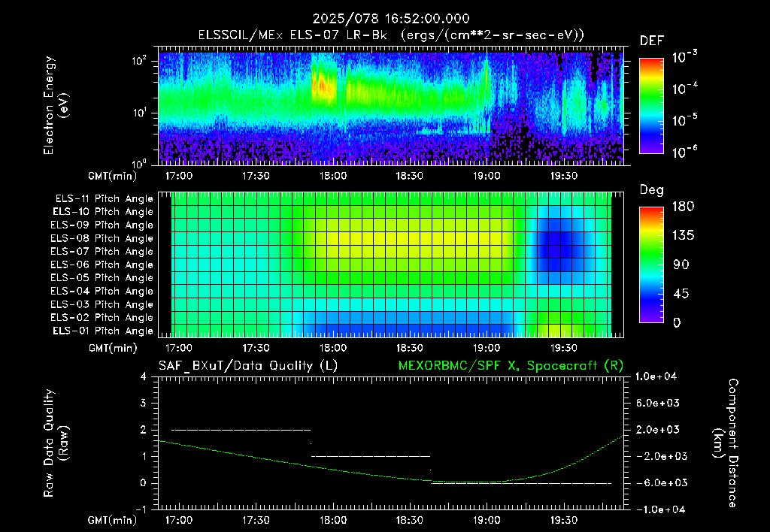The height and width of the screenshot is (532, 770).
Task: Click the GMT(min) label under data quality plot
Action: click(113, 520)
